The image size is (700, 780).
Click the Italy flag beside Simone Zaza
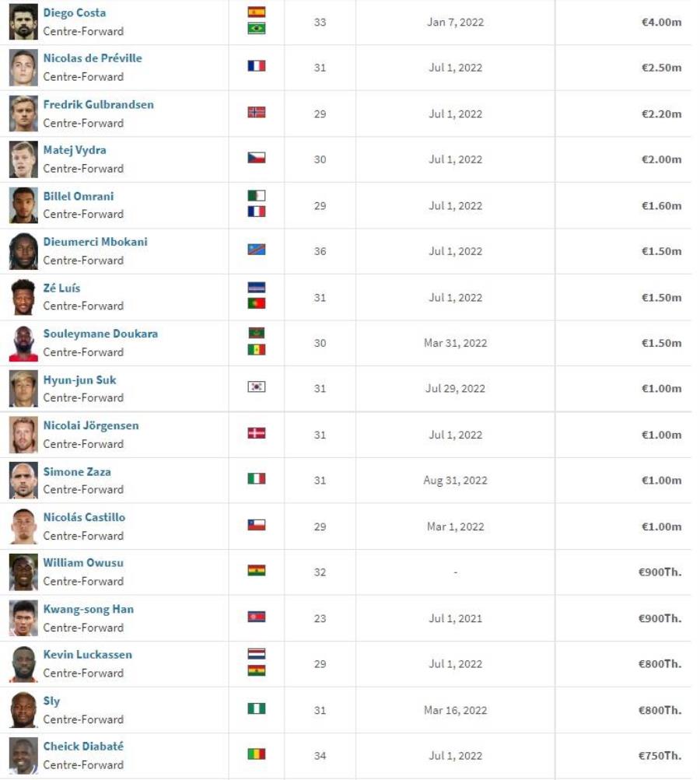256,478
